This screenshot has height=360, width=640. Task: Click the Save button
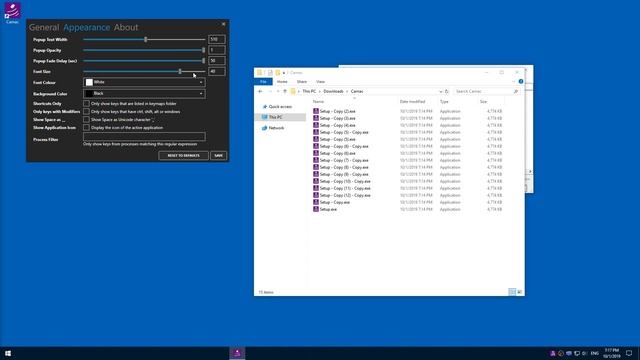218,156
